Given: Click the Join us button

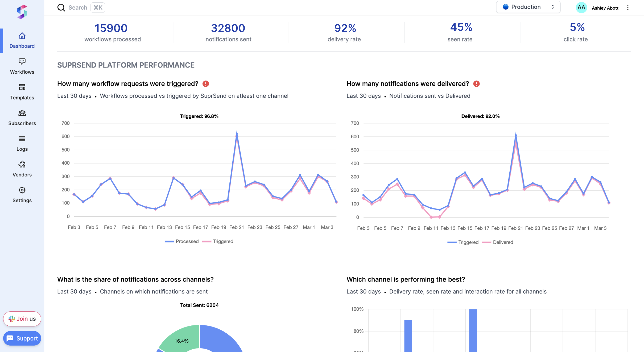Looking at the screenshot, I should click(22, 319).
